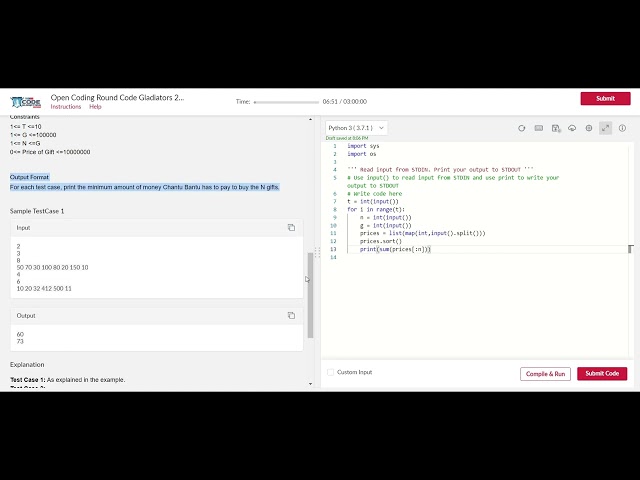This screenshot has width=640, height=480.
Task: Open the Help link
Action: click(95, 107)
